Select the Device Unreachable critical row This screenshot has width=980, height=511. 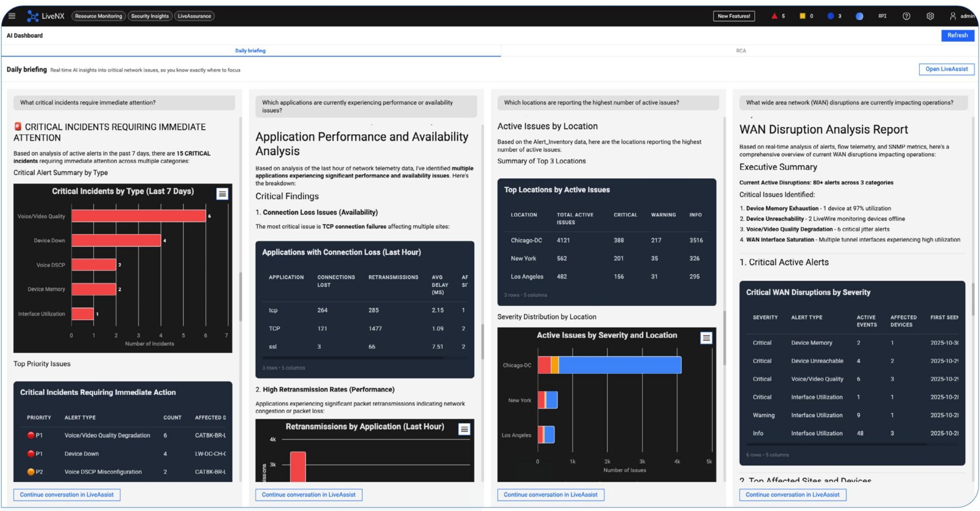pos(852,361)
